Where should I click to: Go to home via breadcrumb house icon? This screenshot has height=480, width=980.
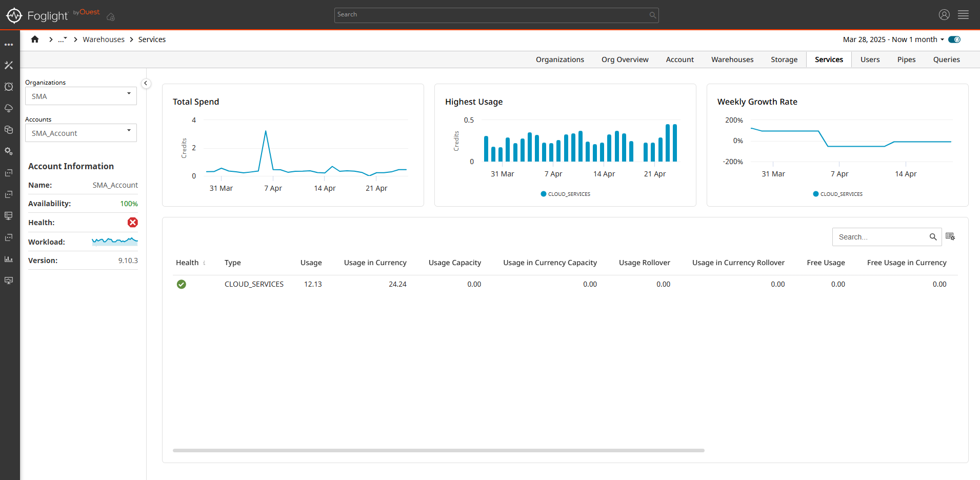pos(35,39)
